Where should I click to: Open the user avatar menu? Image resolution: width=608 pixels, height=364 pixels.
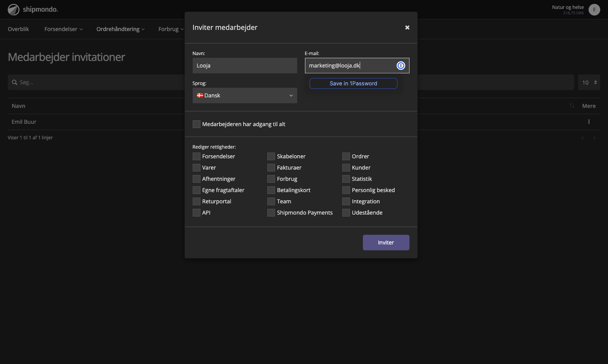pyautogui.click(x=594, y=10)
